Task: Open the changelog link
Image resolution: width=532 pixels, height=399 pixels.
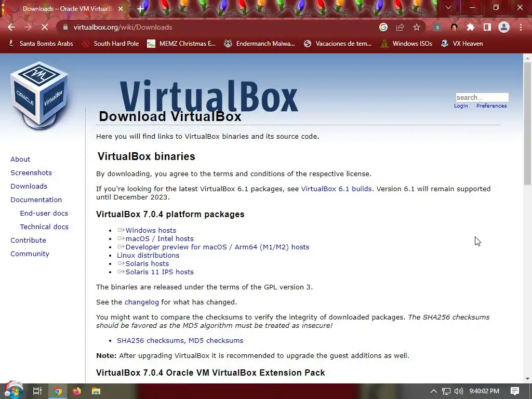Action: pyautogui.click(x=141, y=302)
